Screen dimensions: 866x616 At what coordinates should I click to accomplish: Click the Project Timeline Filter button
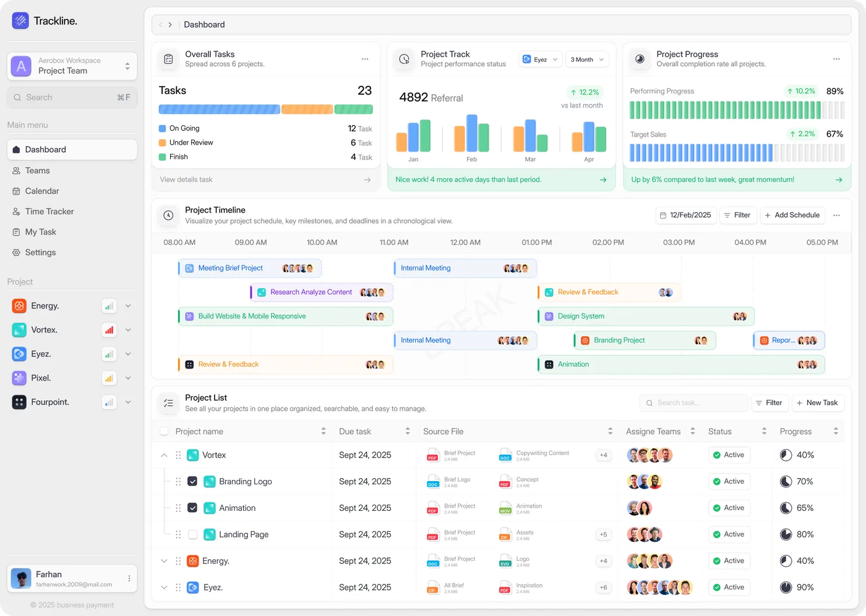coord(737,215)
